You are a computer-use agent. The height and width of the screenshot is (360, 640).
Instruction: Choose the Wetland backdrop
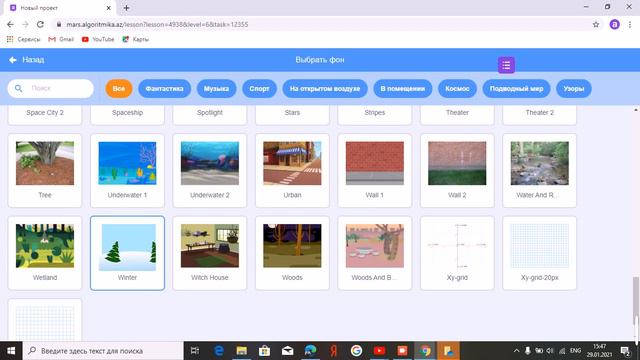click(x=45, y=253)
